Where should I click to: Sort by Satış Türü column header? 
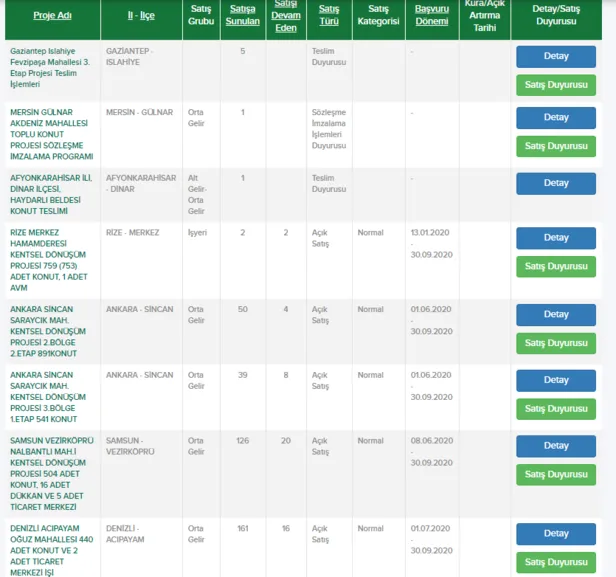[329, 17]
